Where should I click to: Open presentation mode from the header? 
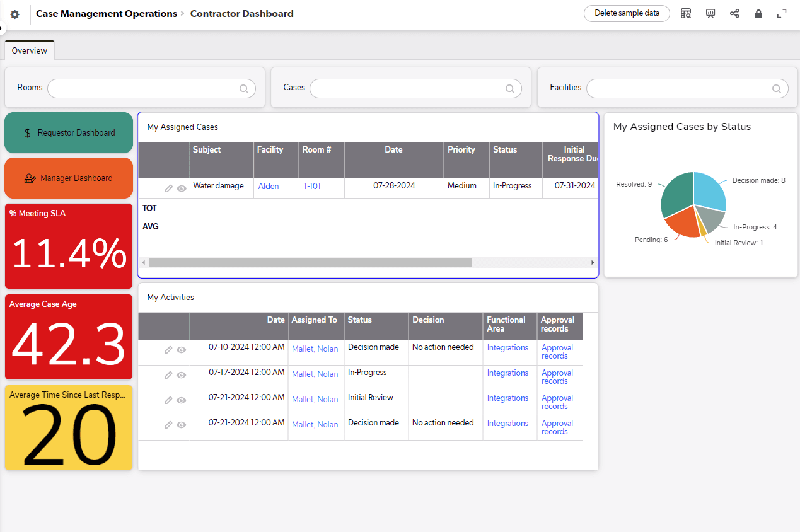click(x=710, y=13)
